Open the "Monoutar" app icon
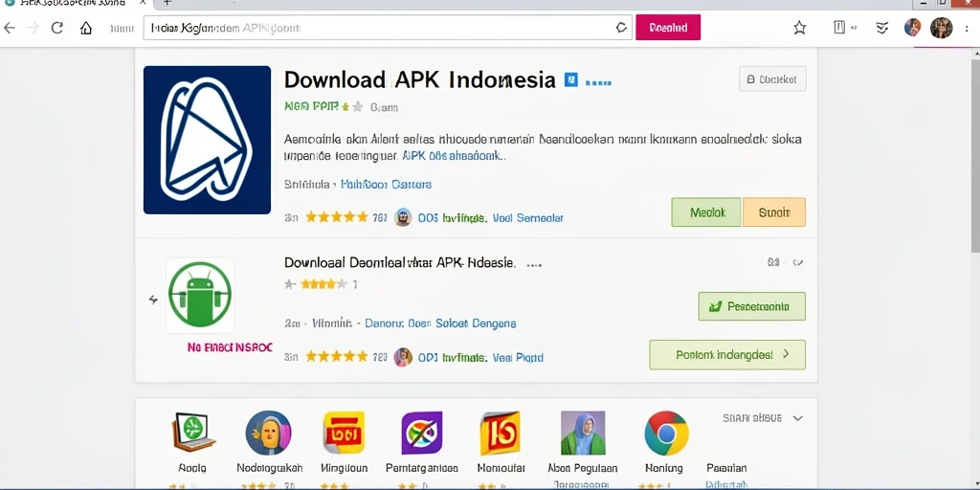The image size is (980, 490). (x=500, y=434)
